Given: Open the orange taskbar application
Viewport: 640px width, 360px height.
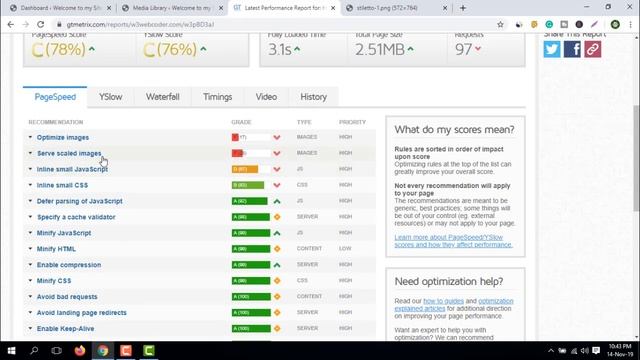Looking at the screenshot, I should (126, 351).
